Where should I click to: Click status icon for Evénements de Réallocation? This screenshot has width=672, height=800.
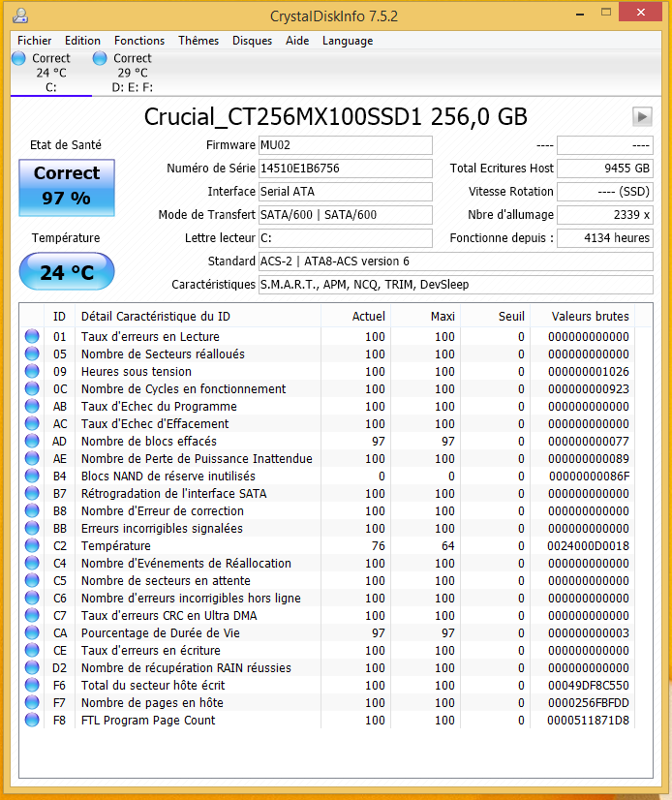(x=32, y=563)
